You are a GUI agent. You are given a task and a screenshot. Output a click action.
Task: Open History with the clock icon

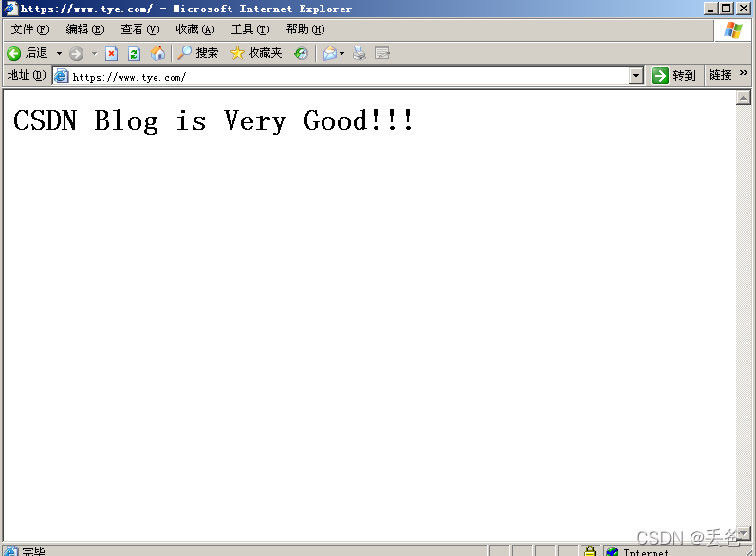pos(301,53)
